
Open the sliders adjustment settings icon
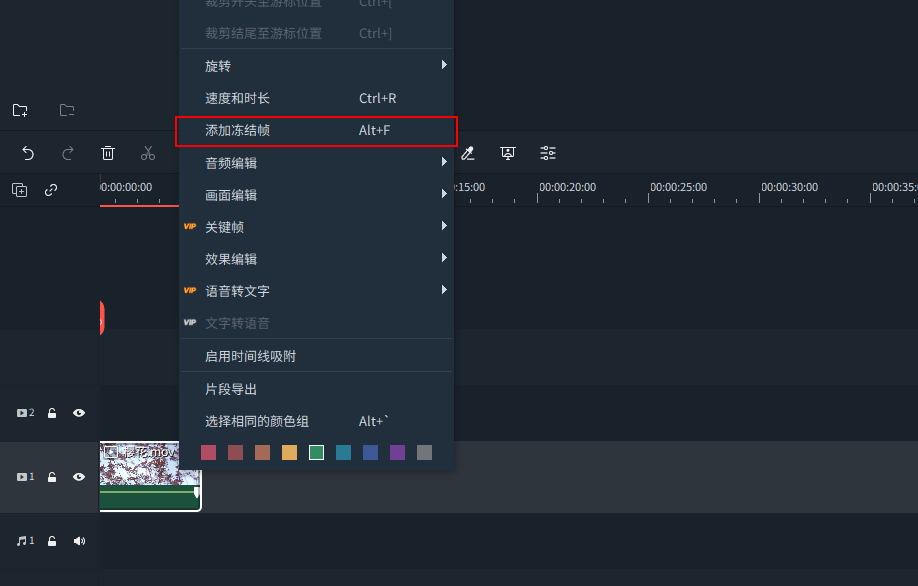547,153
